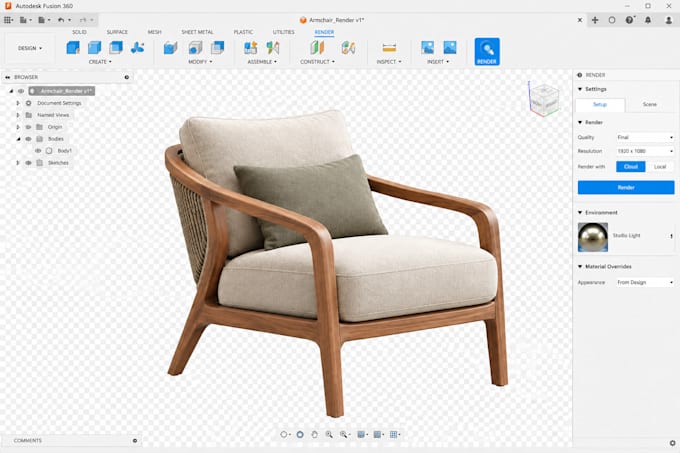Toggle visibility of Armchair_Render v1 root

pos(21,91)
